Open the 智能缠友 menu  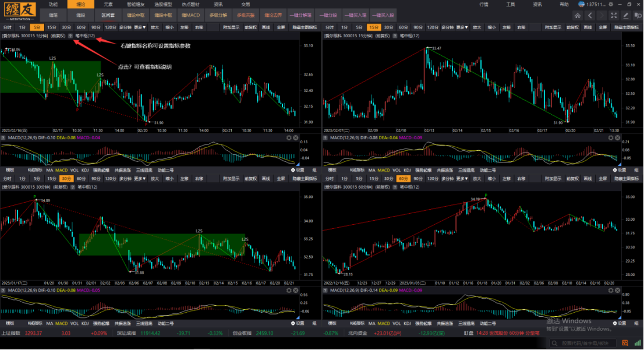pyautogui.click(x=135, y=4)
